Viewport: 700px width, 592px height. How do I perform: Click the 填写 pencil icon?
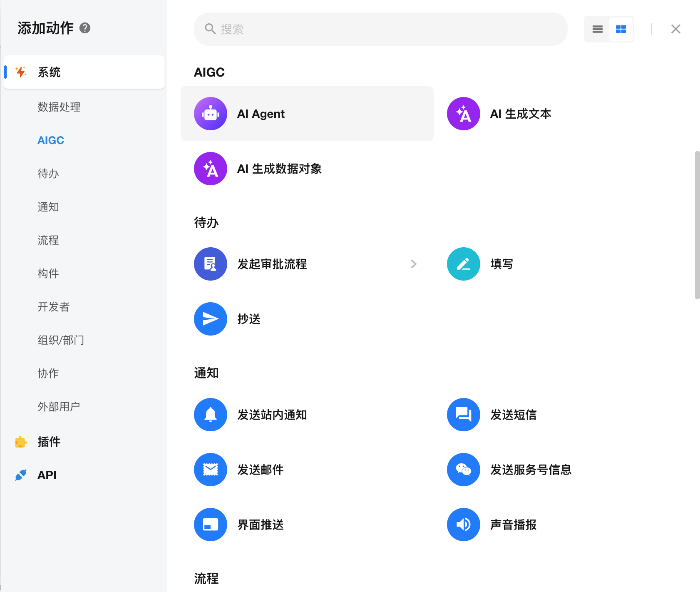pyautogui.click(x=463, y=264)
